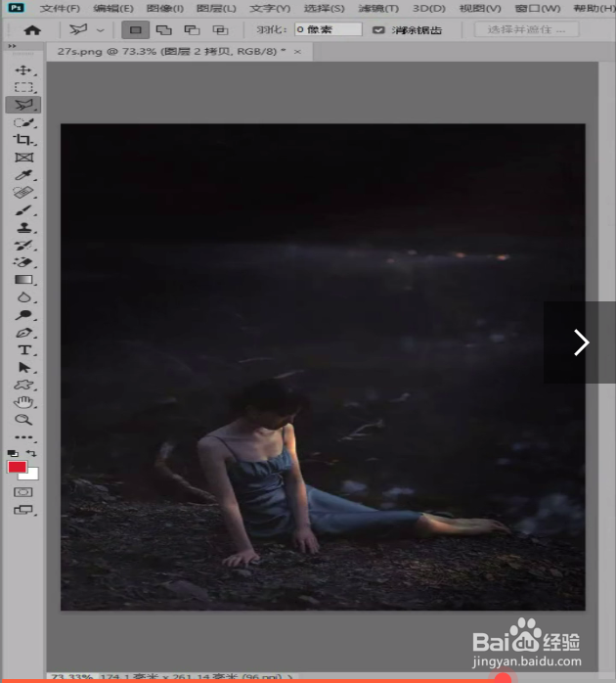
Task: Choose New Selection mode
Action: click(136, 30)
